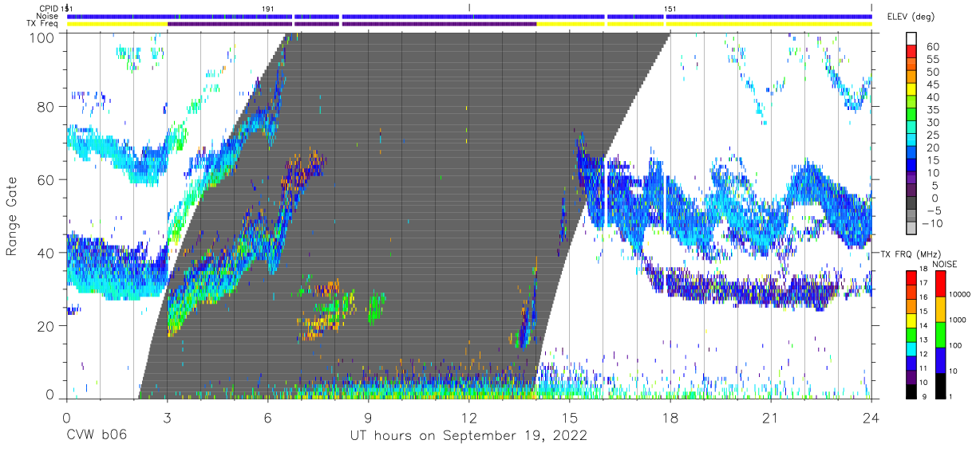The width and height of the screenshot is (980, 452).
Task: Click the '151' CPID value near hour 18
Action: click(x=671, y=9)
